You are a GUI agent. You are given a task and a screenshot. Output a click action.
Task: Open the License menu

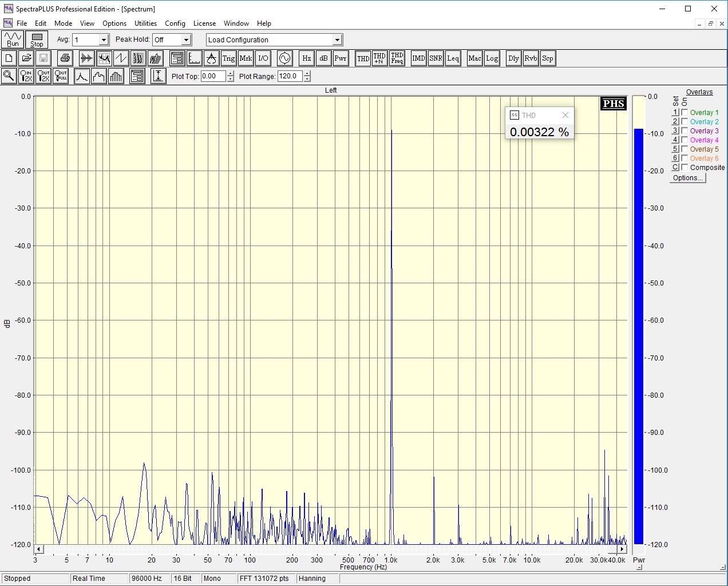[204, 23]
